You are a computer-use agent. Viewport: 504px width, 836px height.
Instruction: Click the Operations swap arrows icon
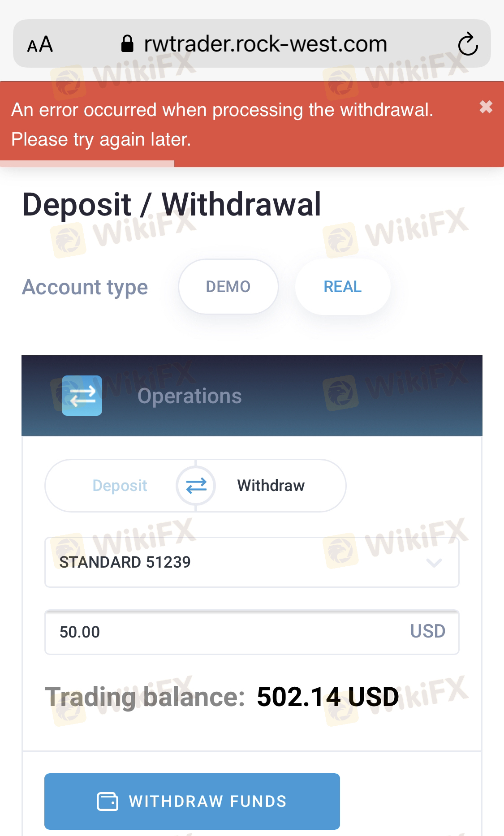(x=82, y=396)
